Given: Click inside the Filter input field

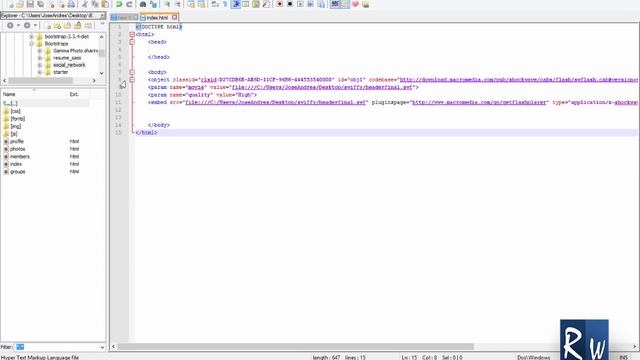Looking at the screenshot, I should (x=57, y=347).
